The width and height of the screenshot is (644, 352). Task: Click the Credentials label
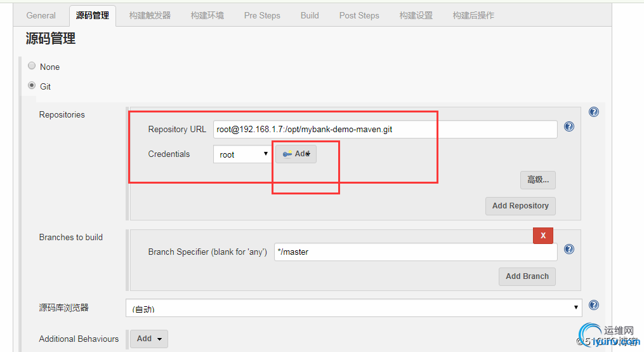(x=169, y=154)
